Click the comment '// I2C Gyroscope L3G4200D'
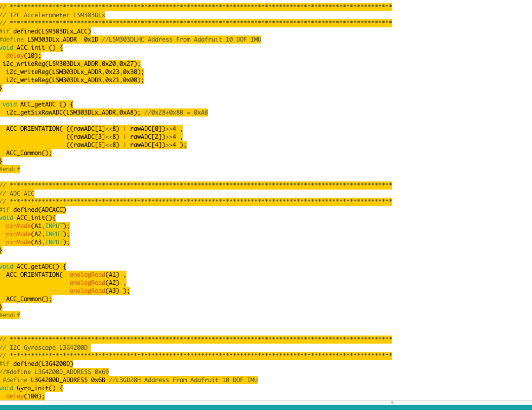Screen dimensions: 532x410 pyautogui.click(x=44, y=348)
